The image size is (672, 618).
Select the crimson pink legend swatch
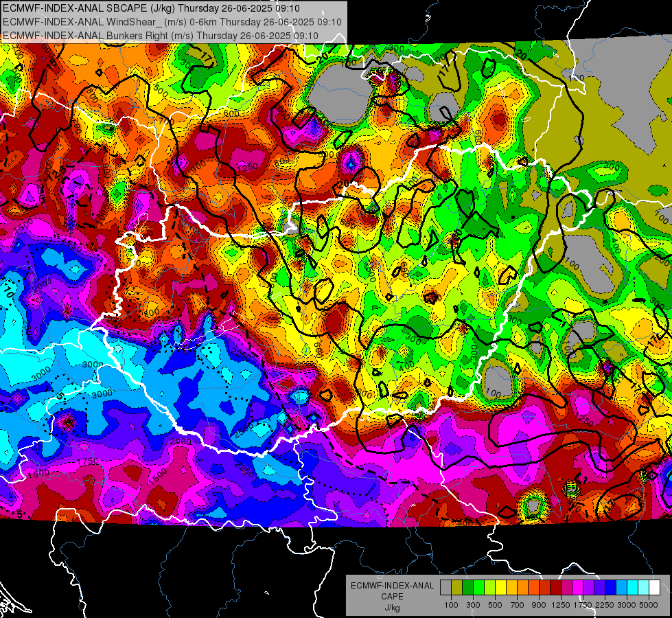point(566,587)
